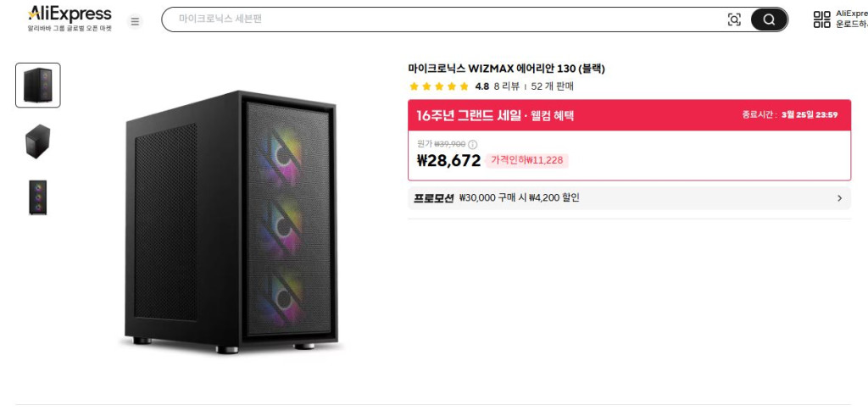Select the third front-view RGB fan thumbnail
The image size is (868, 416).
click(x=38, y=197)
